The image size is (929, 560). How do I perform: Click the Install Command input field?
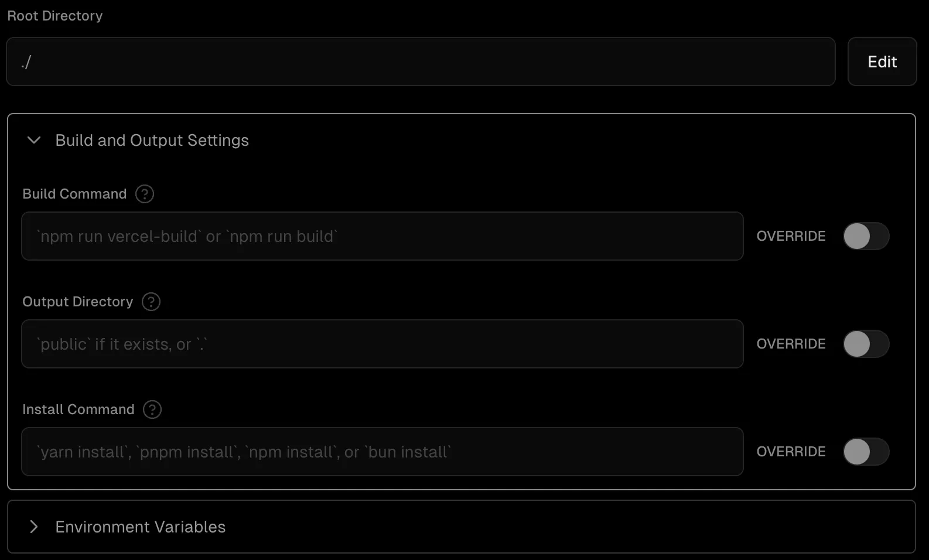click(x=382, y=452)
